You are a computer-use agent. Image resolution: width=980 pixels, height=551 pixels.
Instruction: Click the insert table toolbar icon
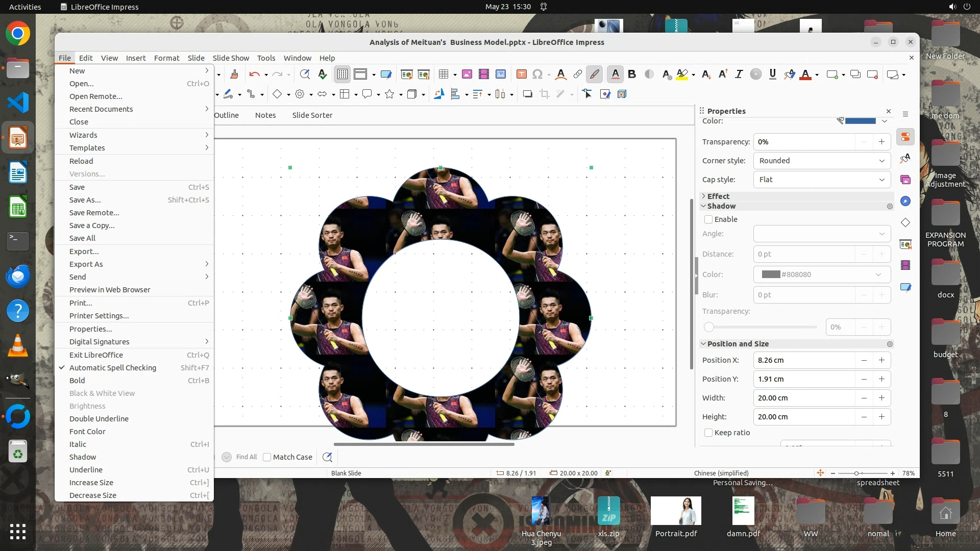(x=443, y=74)
